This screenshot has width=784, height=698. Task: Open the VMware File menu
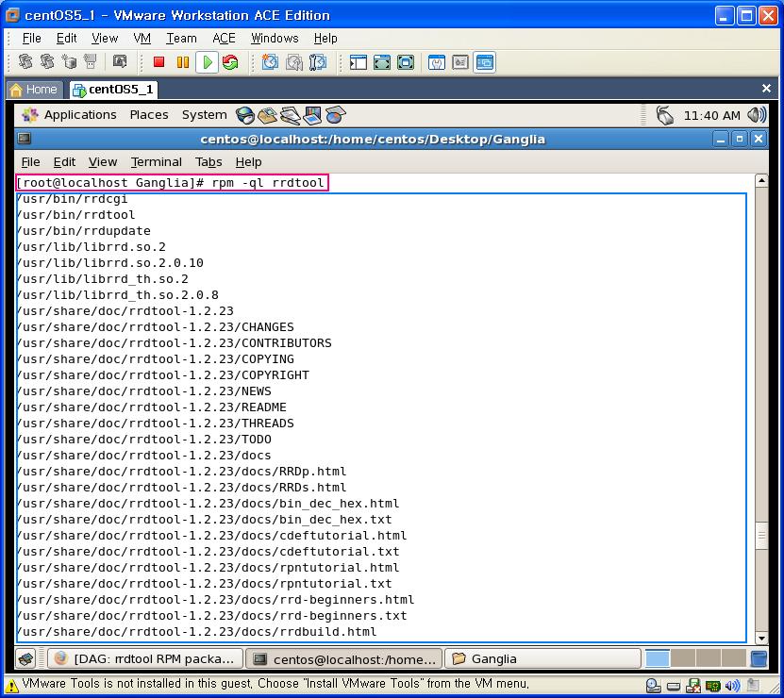coord(31,38)
